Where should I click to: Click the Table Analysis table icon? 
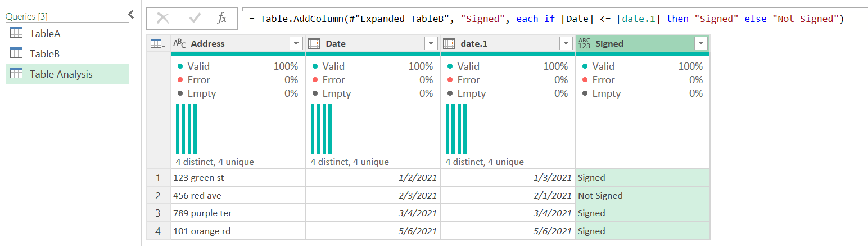[x=17, y=74]
